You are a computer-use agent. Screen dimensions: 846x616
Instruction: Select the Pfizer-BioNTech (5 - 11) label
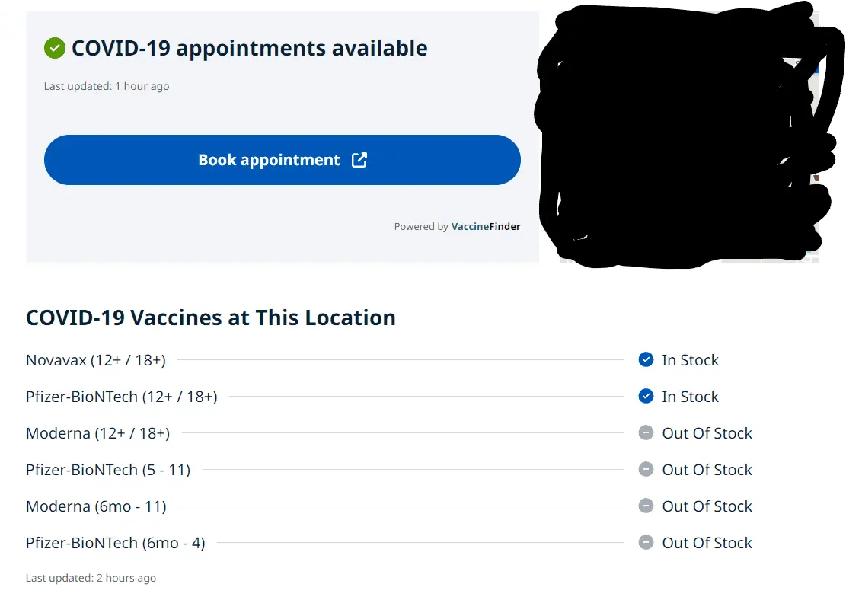click(x=108, y=470)
